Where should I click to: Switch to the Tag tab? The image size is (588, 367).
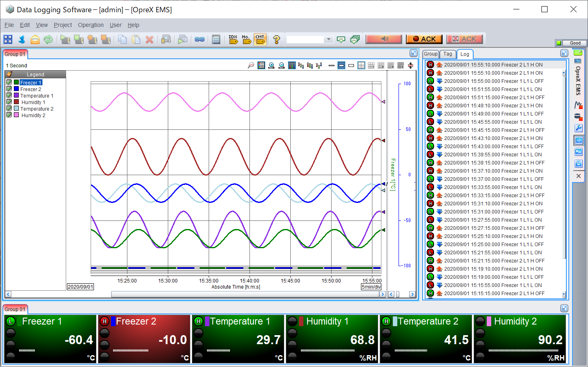point(448,54)
